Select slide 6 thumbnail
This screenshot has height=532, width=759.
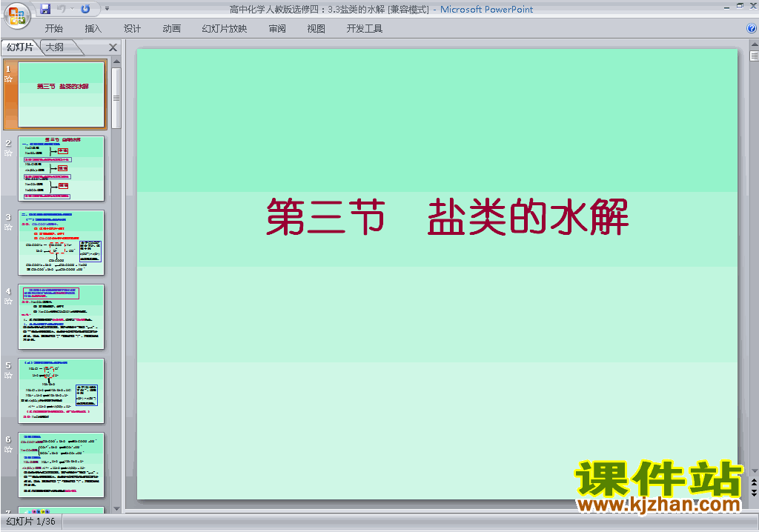pyautogui.click(x=61, y=465)
